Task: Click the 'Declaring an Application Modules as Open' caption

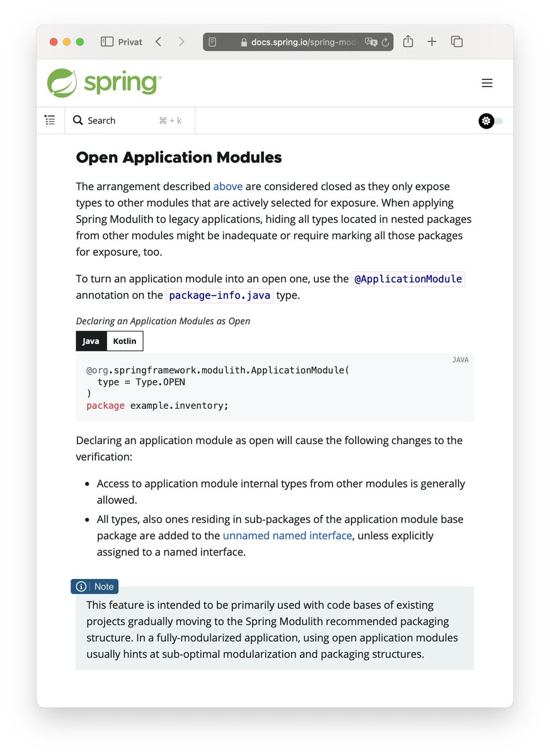Action: pos(163,321)
